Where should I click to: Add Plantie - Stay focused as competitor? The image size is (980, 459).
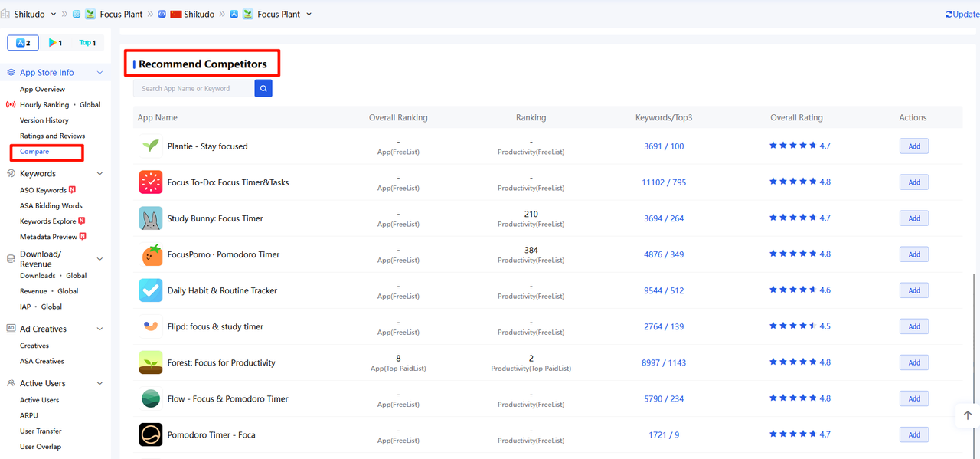[913, 146]
